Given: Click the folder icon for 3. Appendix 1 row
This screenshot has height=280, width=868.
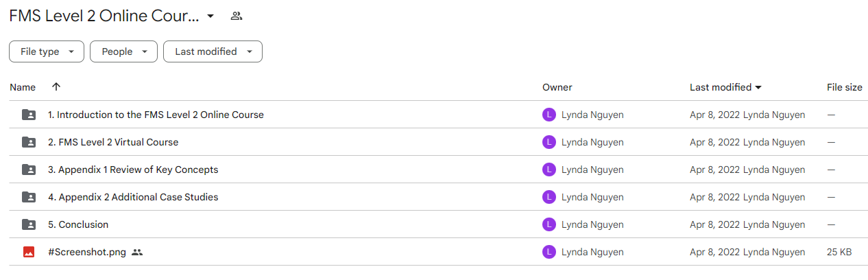Looking at the screenshot, I should tap(29, 170).
